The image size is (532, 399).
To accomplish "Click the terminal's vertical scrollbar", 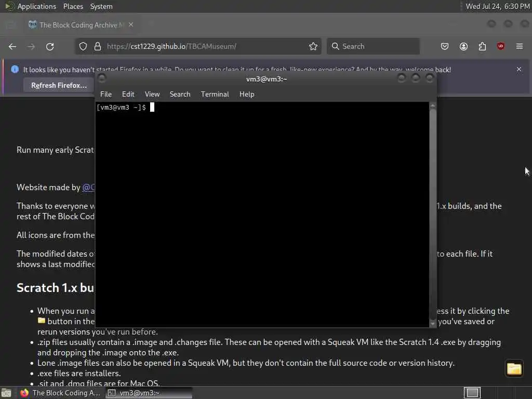I will coord(433,215).
